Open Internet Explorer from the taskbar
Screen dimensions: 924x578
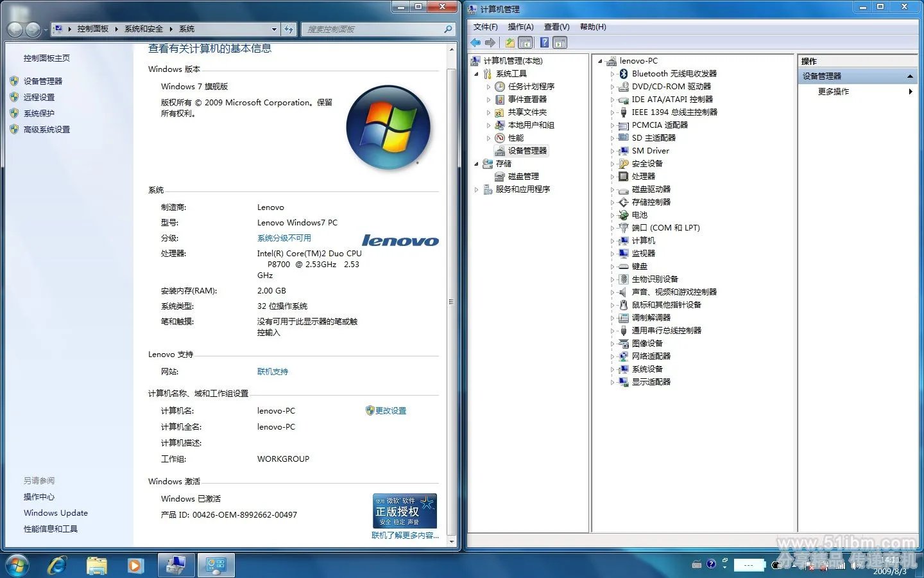pos(57,565)
